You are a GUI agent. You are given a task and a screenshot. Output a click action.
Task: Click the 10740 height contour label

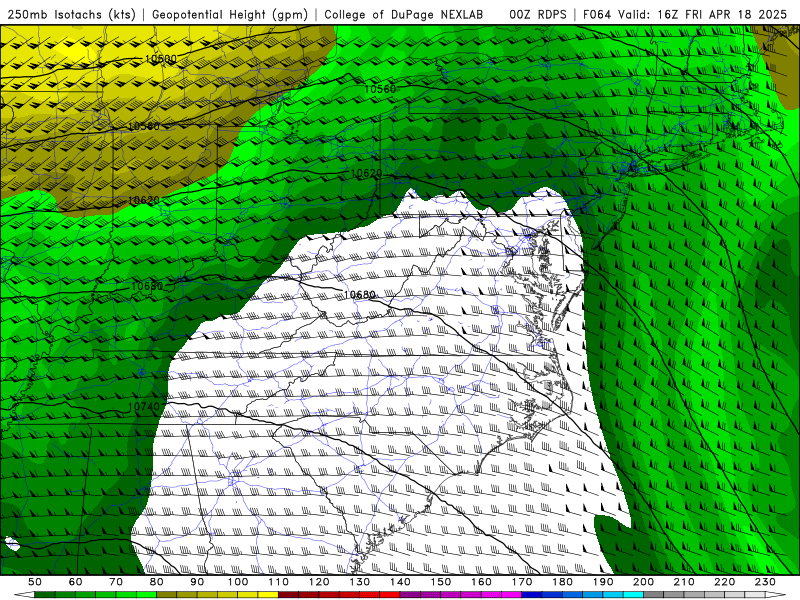pos(144,407)
